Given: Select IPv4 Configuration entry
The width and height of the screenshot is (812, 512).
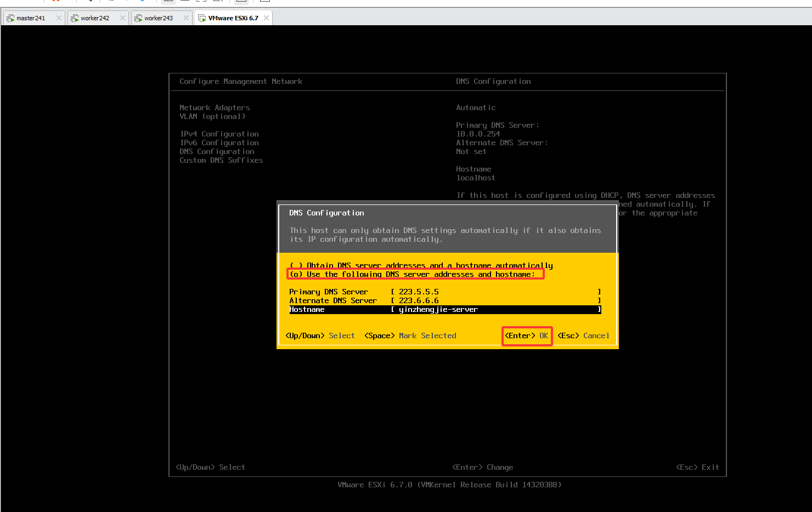Looking at the screenshot, I should [x=219, y=134].
